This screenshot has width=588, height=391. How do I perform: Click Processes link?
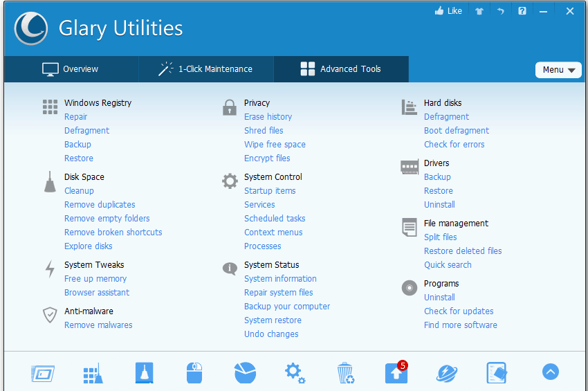coord(262,246)
